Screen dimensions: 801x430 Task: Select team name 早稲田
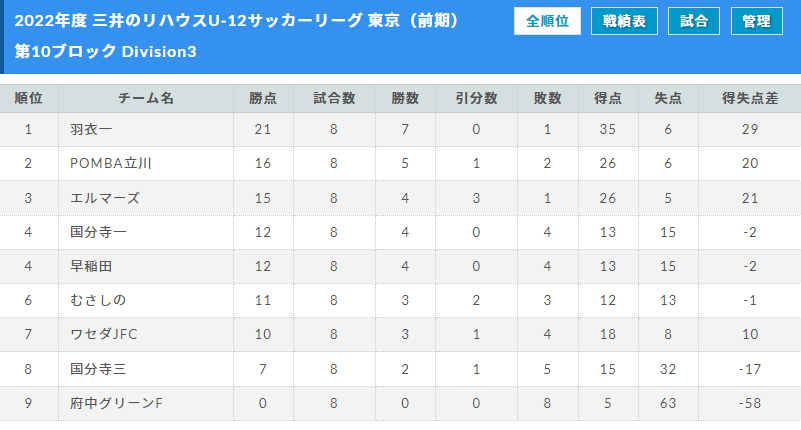coord(91,266)
